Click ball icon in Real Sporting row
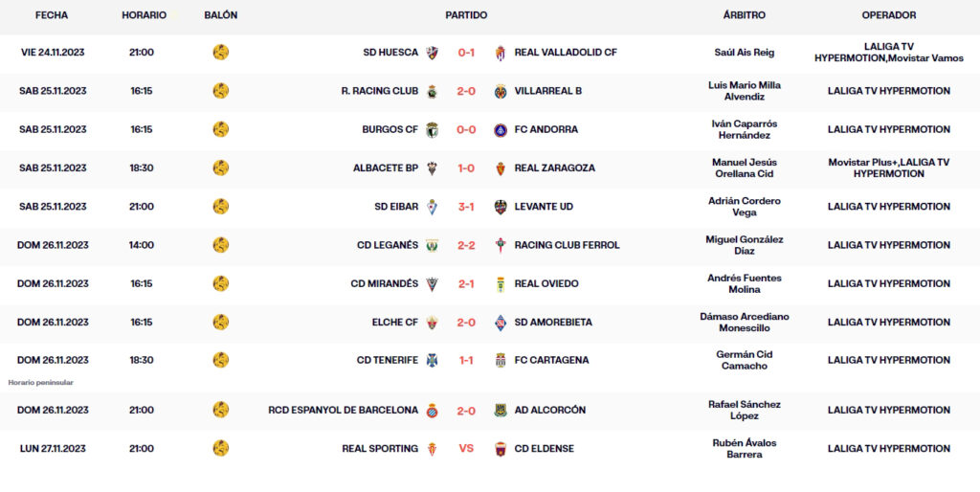 [x=221, y=448]
